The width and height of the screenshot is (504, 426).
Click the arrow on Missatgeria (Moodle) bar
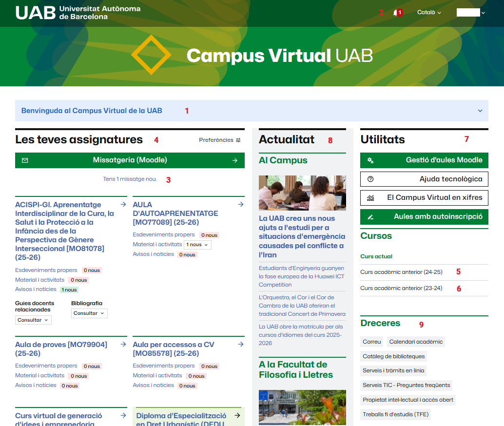click(235, 160)
